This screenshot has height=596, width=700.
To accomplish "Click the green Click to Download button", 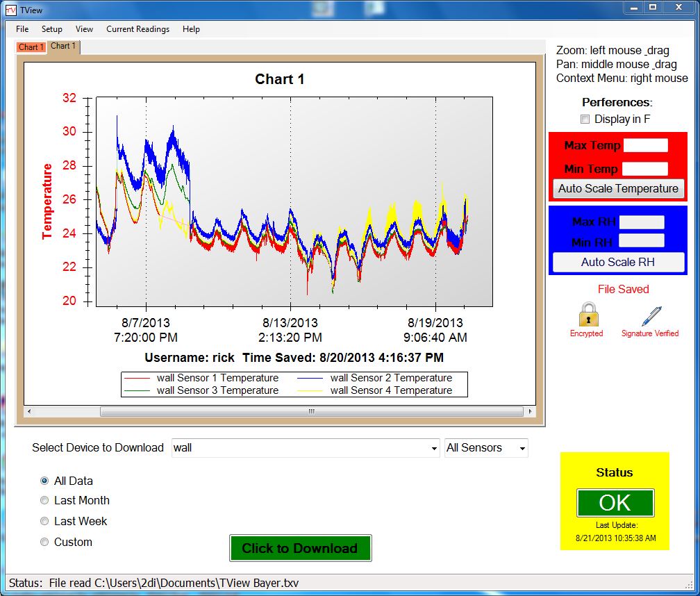I will point(300,548).
